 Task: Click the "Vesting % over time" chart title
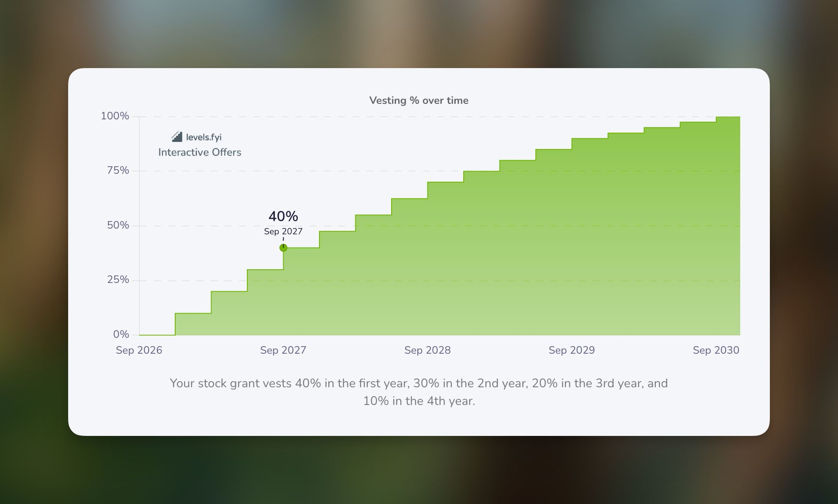[419, 100]
